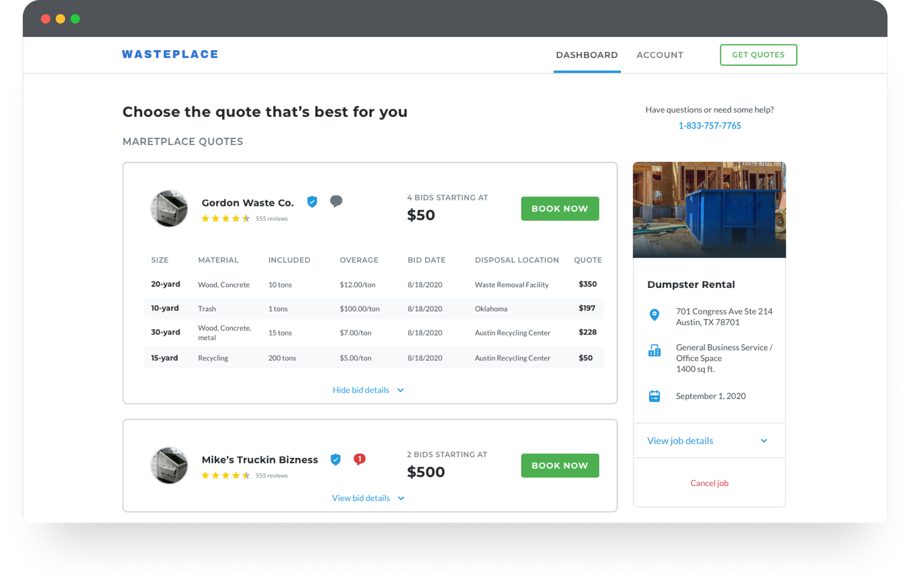Click the INCLUDED column header
Image resolution: width=915 pixels, height=588 pixels.
[x=289, y=260]
